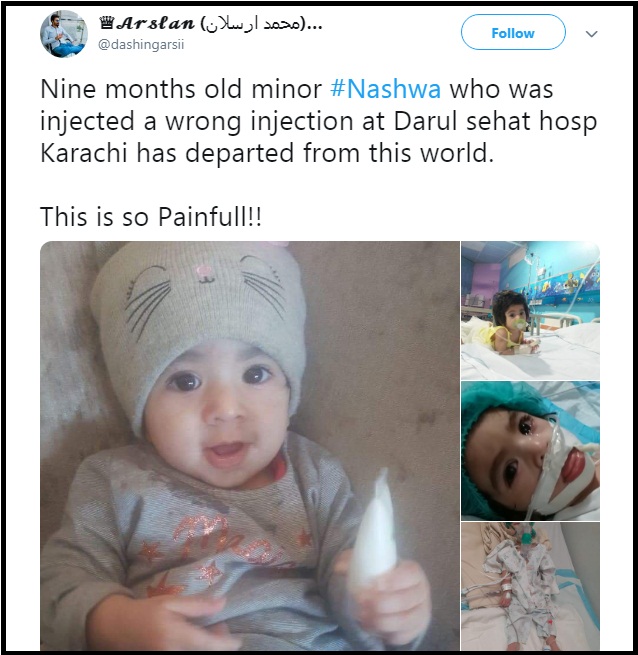Image resolution: width=638 pixels, height=655 pixels.
Task: Click the 'Darul sehat hosp' text line
Action: click(495, 121)
